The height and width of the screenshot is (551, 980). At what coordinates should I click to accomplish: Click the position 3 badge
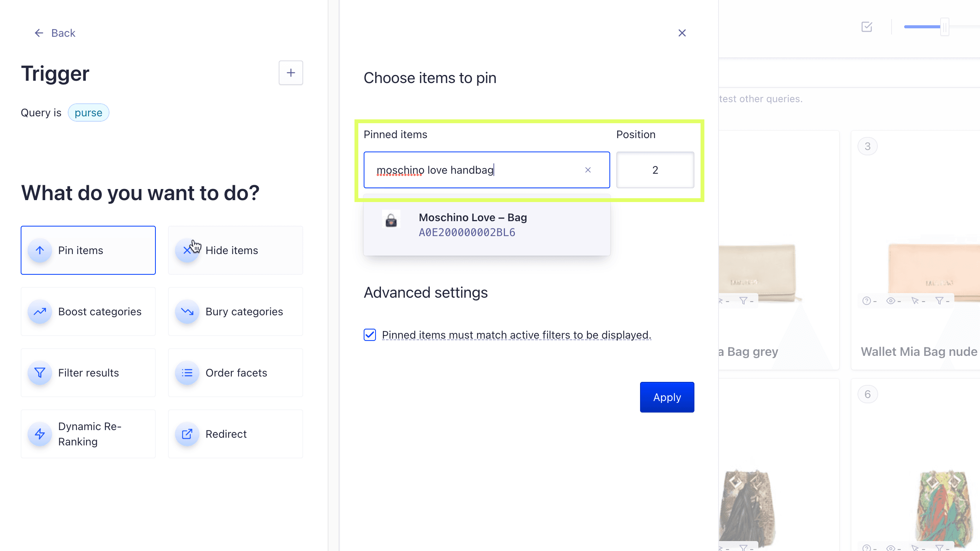867,146
